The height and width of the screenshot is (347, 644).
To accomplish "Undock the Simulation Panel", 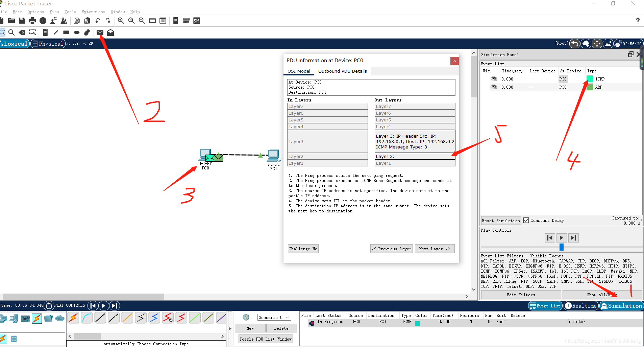I will 630,54.
